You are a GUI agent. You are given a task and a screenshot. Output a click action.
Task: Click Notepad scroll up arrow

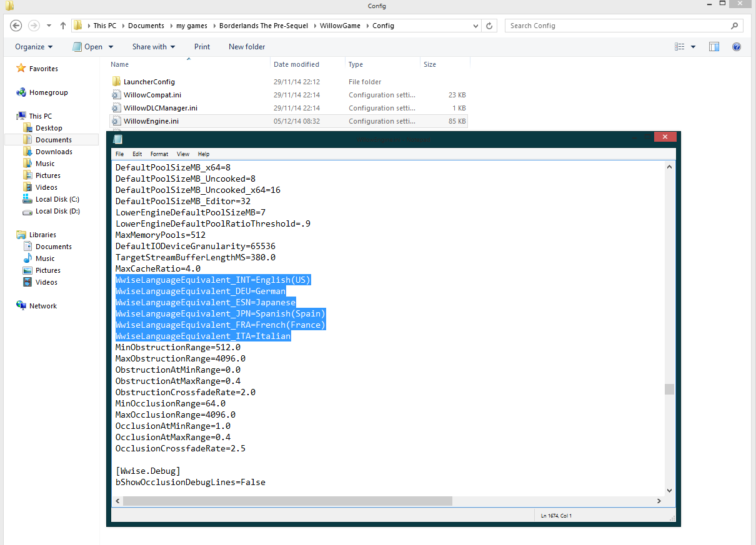tap(669, 167)
